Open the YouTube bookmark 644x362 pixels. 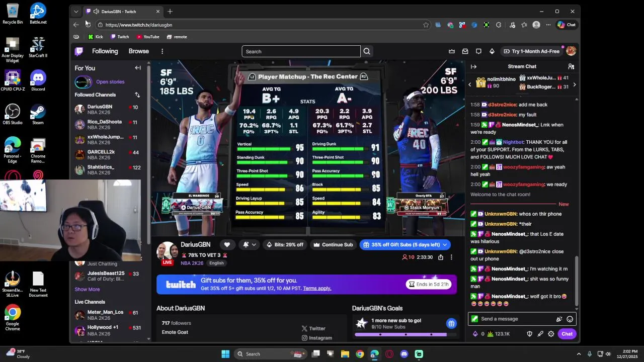[x=148, y=37]
